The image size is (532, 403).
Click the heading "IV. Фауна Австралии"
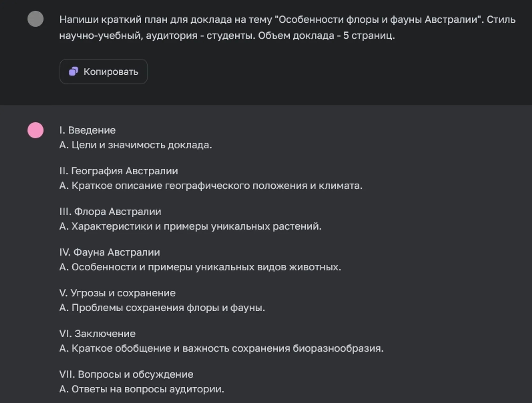[x=110, y=252]
